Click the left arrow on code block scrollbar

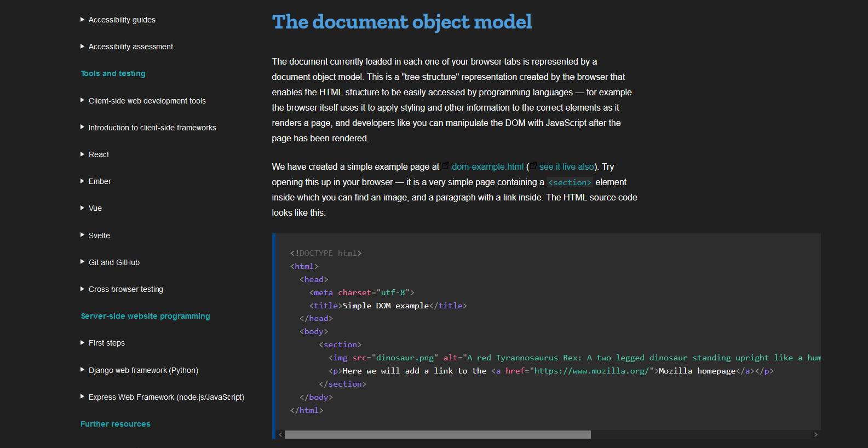coord(280,434)
